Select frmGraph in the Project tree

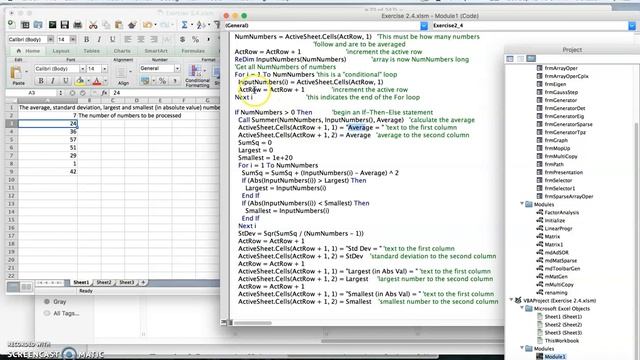(556, 140)
